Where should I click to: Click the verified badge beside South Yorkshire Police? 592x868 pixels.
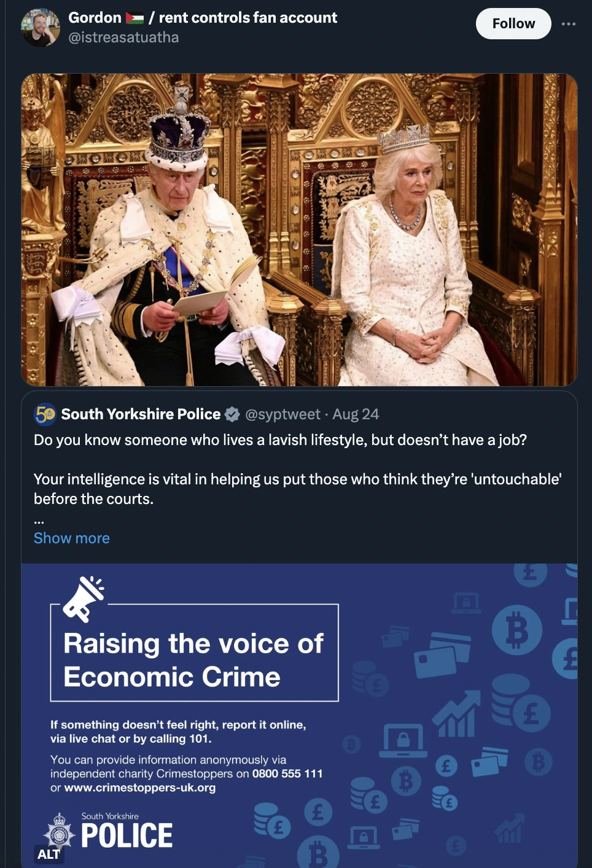pos(232,414)
